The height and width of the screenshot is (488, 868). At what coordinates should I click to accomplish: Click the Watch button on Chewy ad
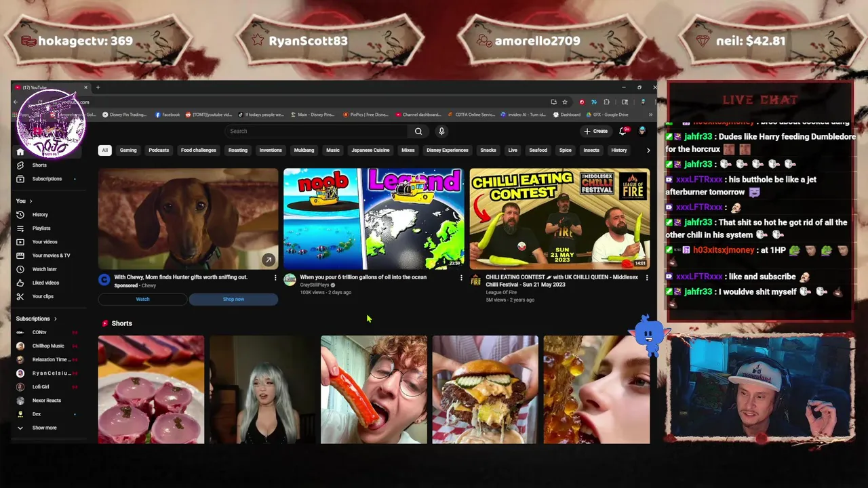142,299
